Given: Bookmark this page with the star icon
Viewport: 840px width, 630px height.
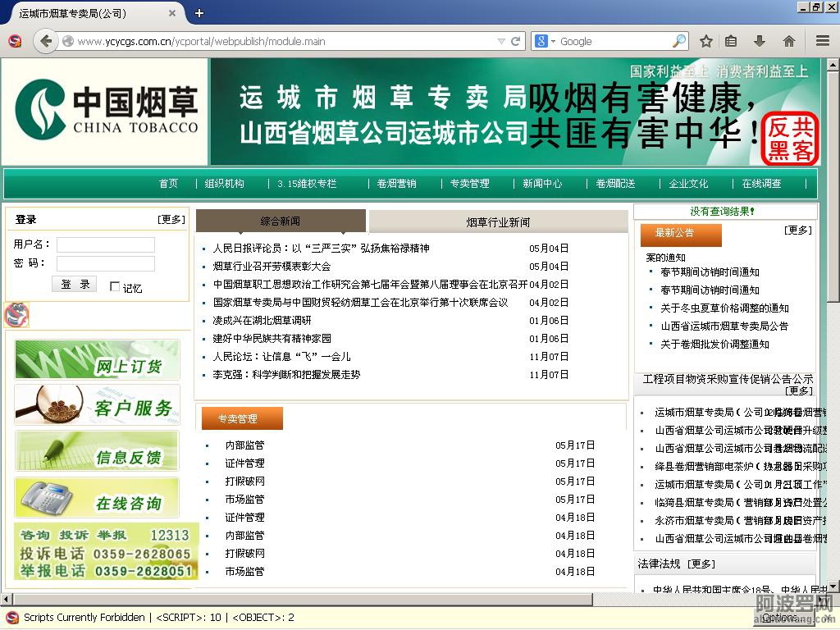Looking at the screenshot, I should [x=705, y=41].
